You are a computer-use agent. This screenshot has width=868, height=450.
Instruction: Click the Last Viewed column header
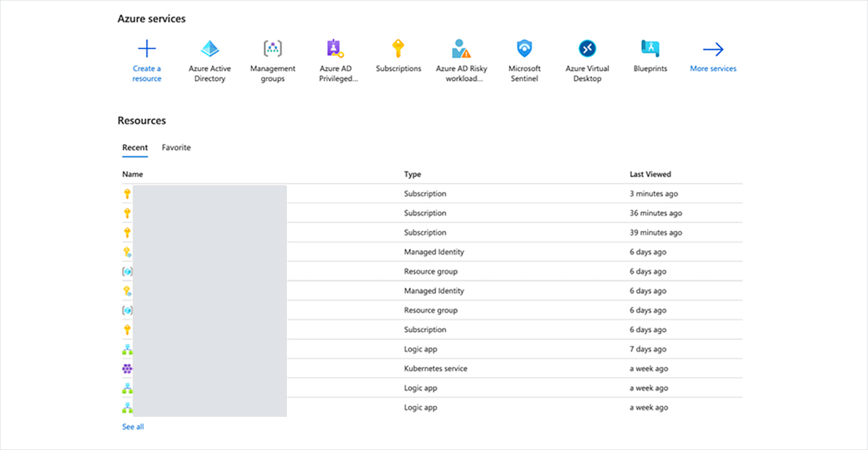(x=650, y=174)
